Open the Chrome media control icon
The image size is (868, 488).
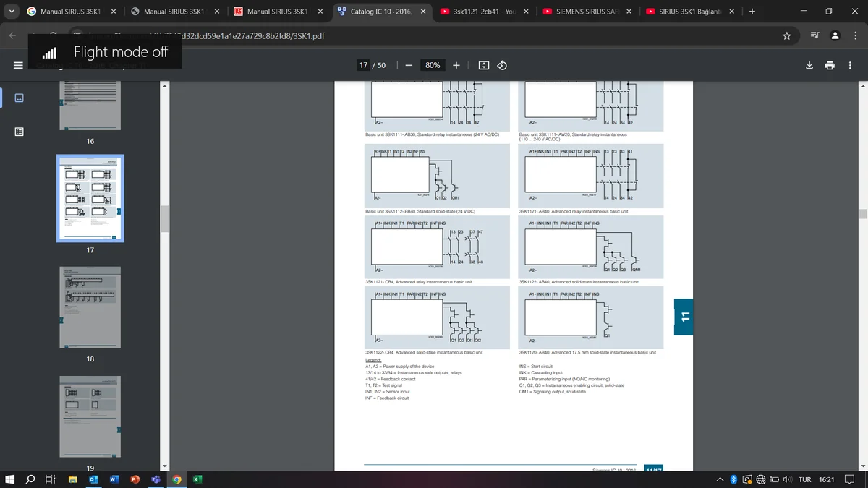pos(815,35)
